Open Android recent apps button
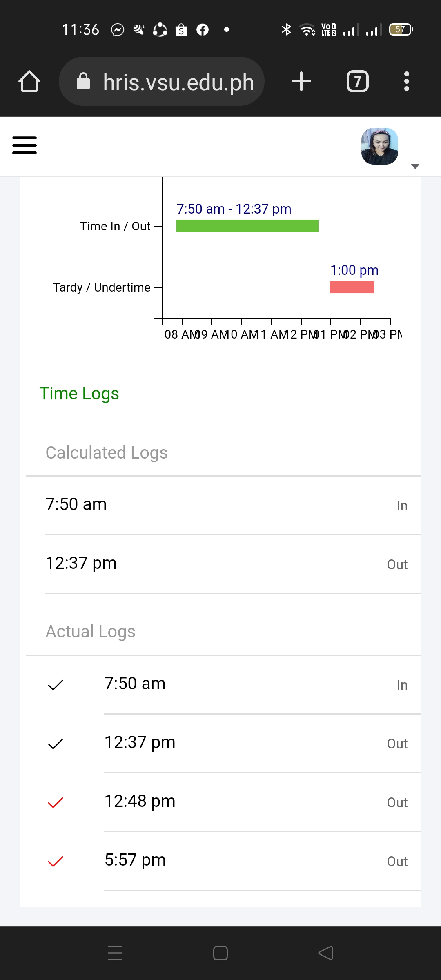The height and width of the screenshot is (980, 441). point(115,953)
